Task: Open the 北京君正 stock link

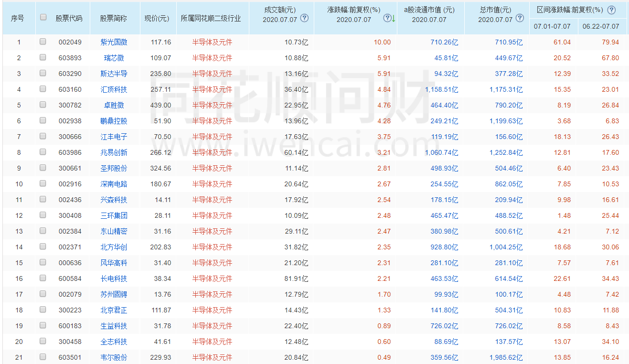Action: point(114,310)
